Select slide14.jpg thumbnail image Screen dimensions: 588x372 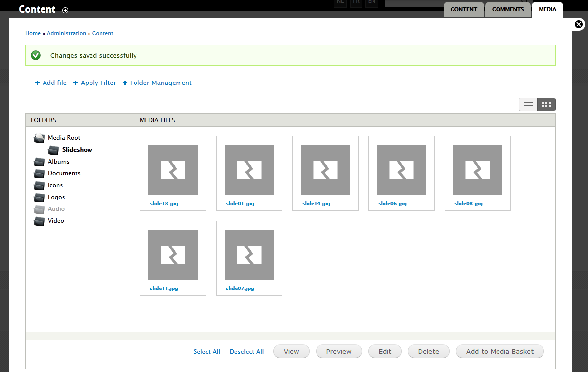325,170
